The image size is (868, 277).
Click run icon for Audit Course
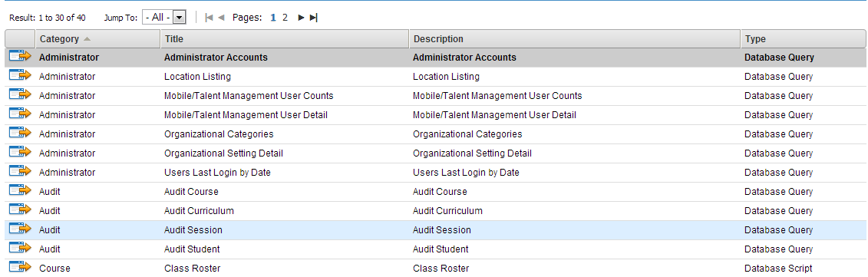[x=20, y=191]
